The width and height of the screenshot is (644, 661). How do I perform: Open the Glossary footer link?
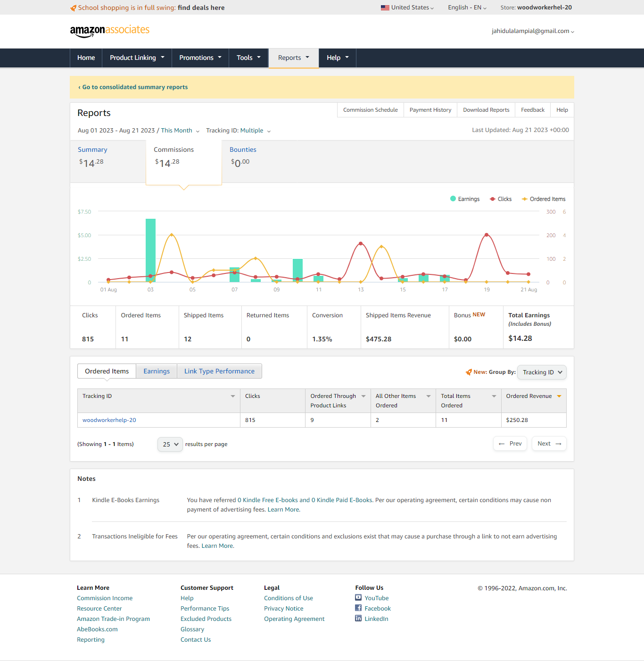coord(192,629)
